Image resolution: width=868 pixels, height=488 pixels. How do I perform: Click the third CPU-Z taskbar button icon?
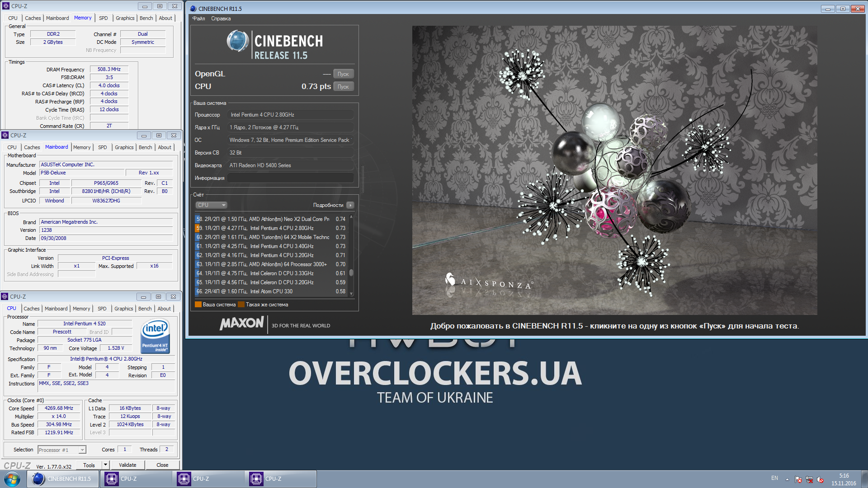click(256, 479)
